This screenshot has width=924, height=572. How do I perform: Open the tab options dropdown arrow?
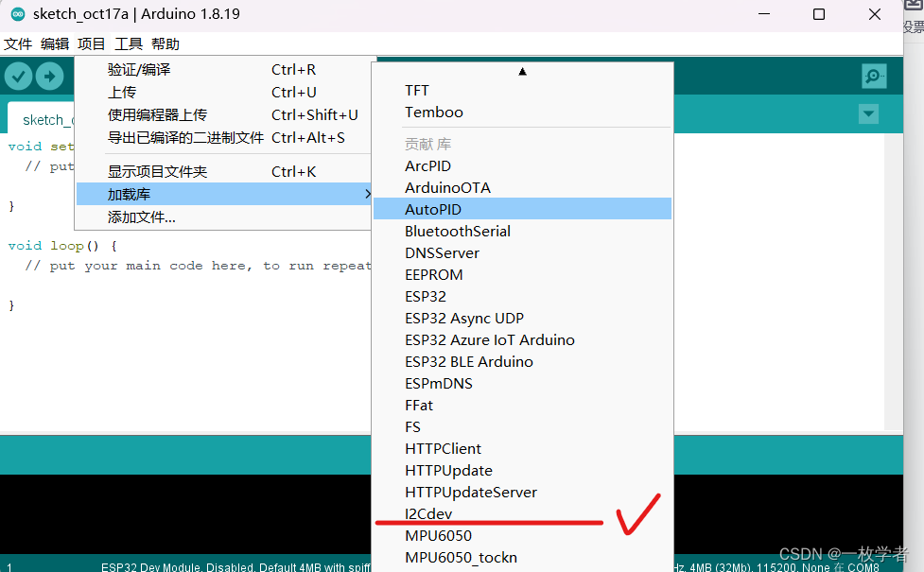868,113
